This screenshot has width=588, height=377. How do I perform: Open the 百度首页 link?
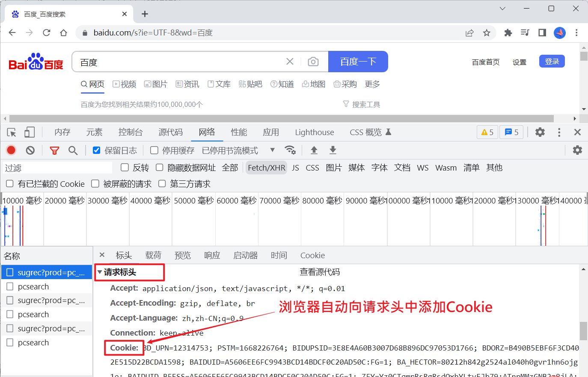[486, 62]
